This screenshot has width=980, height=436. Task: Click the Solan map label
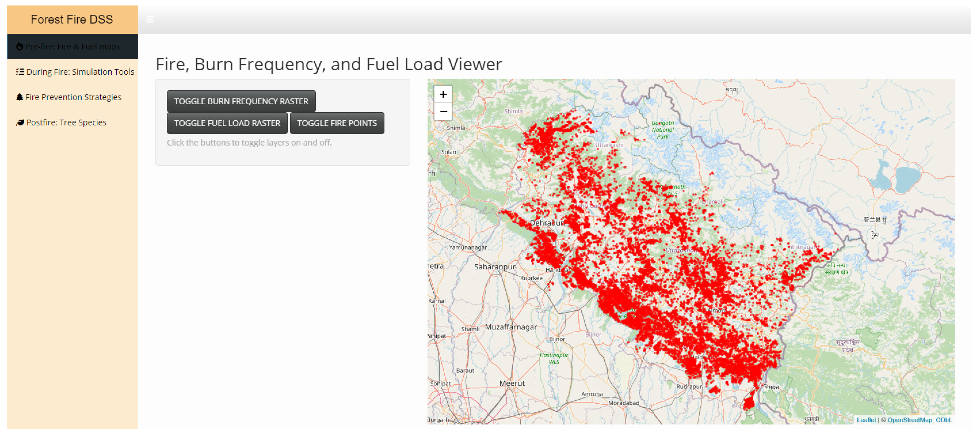pos(449,152)
